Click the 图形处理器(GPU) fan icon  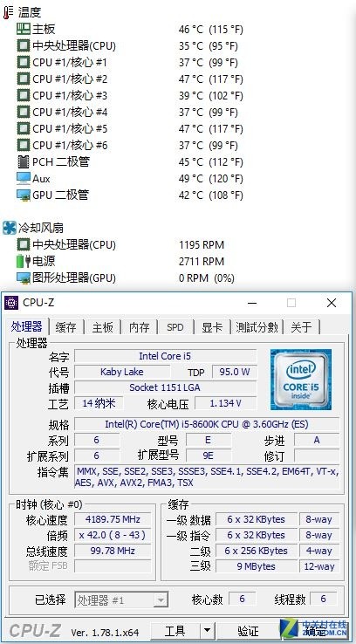click(24, 278)
